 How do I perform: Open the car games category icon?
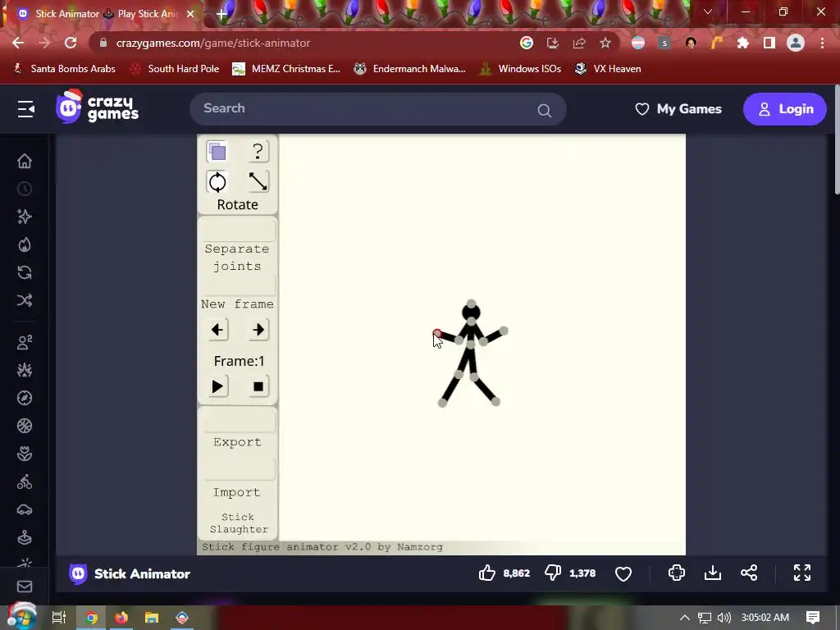click(x=25, y=509)
